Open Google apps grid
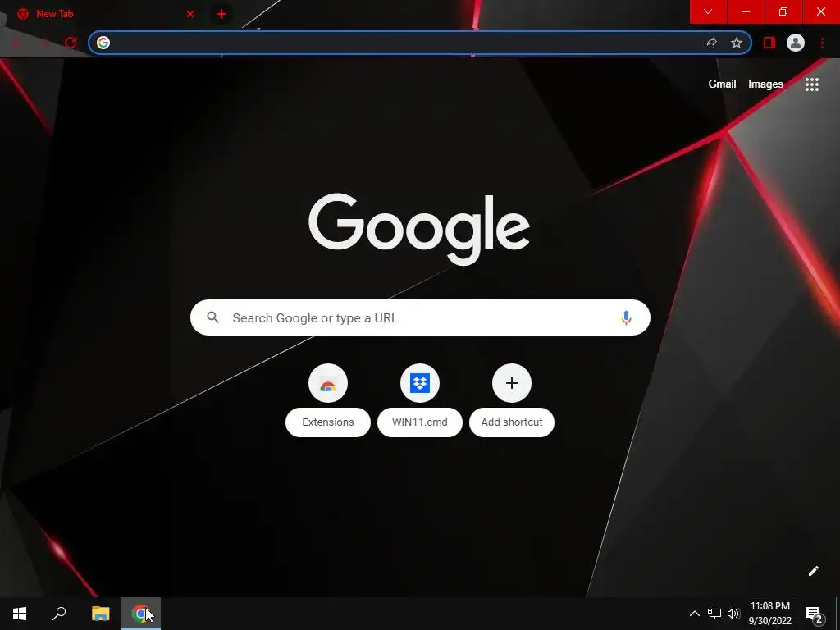840x630 pixels. point(811,84)
